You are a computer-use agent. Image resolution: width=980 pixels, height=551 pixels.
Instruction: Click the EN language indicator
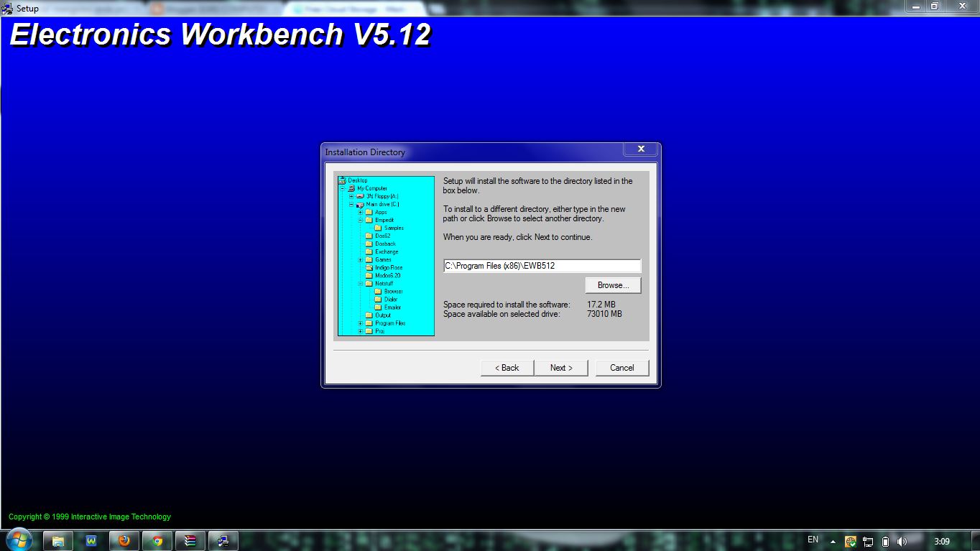pos(813,540)
